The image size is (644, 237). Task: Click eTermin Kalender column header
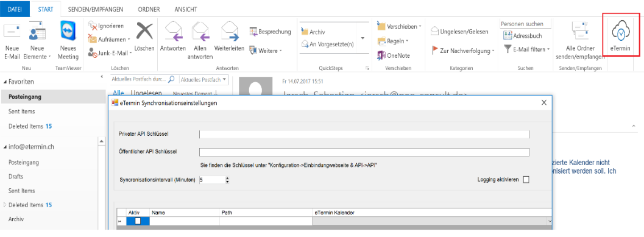(x=432, y=213)
